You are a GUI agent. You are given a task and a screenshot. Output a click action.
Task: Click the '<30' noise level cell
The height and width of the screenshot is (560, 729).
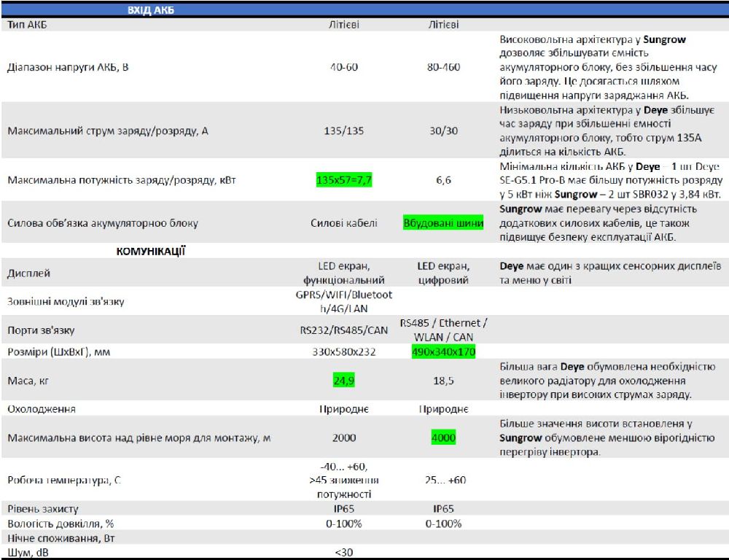pyautogui.click(x=344, y=552)
